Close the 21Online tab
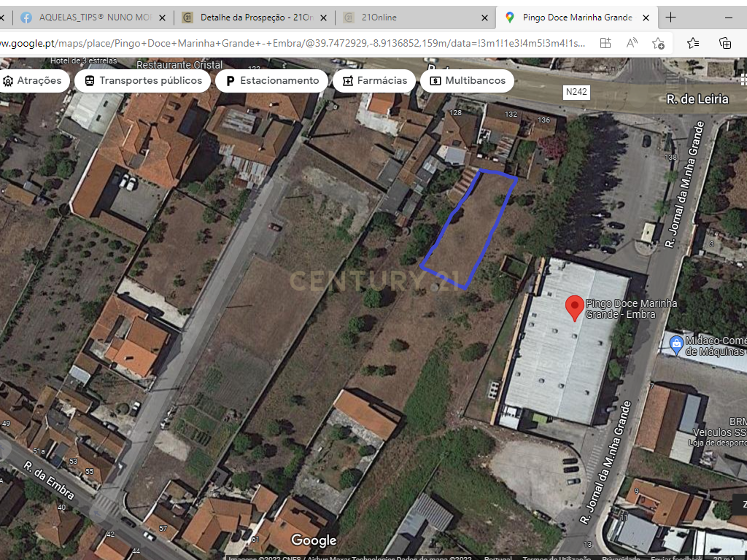This screenshot has width=747, height=560. tap(484, 17)
